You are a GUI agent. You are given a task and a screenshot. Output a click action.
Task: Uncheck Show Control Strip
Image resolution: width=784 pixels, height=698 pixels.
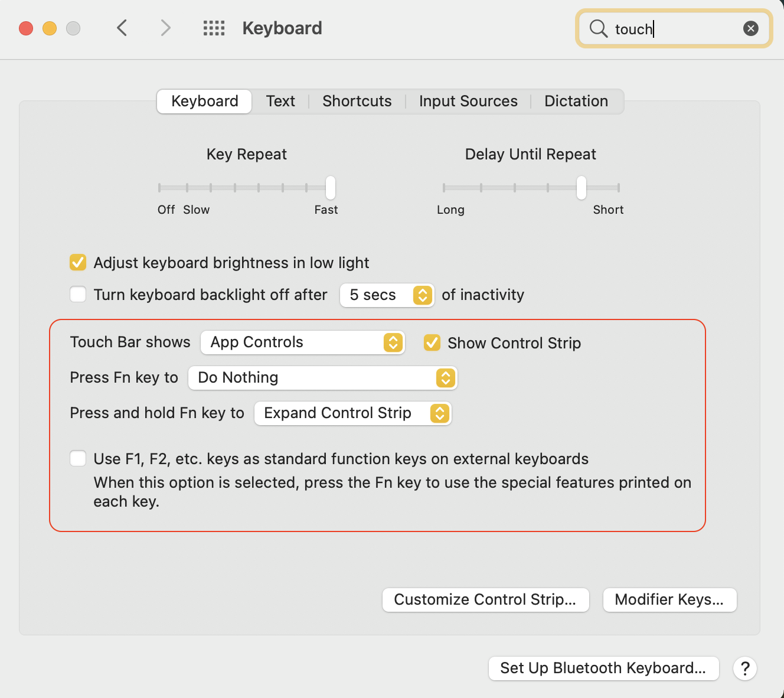click(432, 343)
